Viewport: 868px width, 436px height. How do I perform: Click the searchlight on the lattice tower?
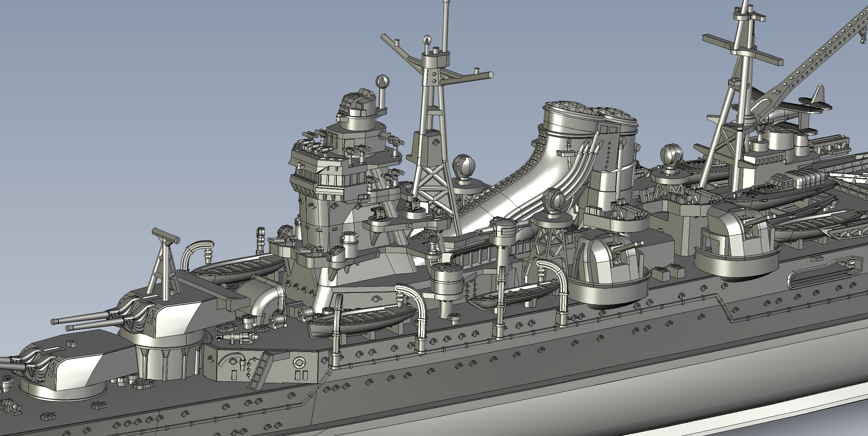554,200
